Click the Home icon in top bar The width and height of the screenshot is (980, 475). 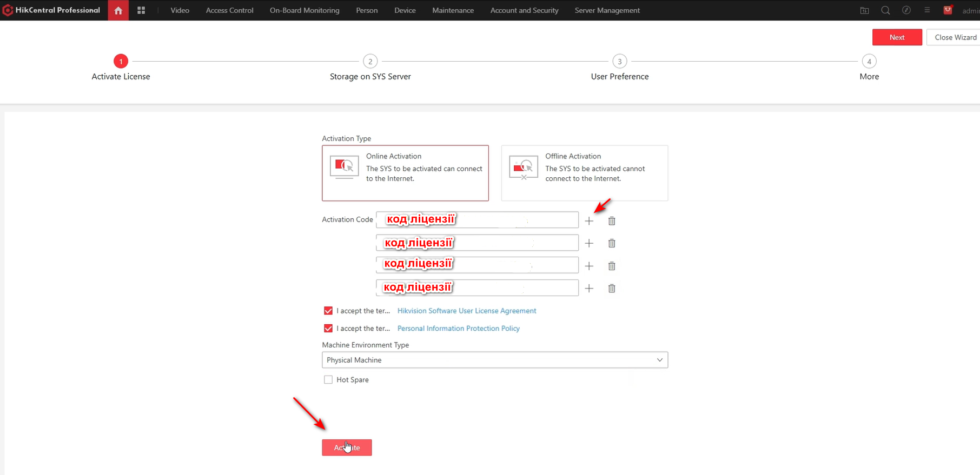pyautogui.click(x=118, y=10)
